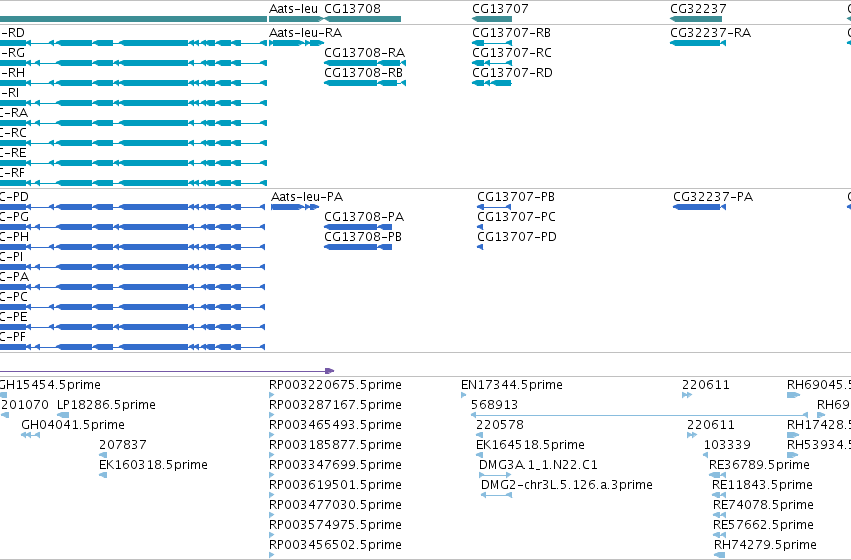The height and width of the screenshot is (560, 851).
Task: Select RP003465493.5prime read
Action: click(x=271, y=435)
